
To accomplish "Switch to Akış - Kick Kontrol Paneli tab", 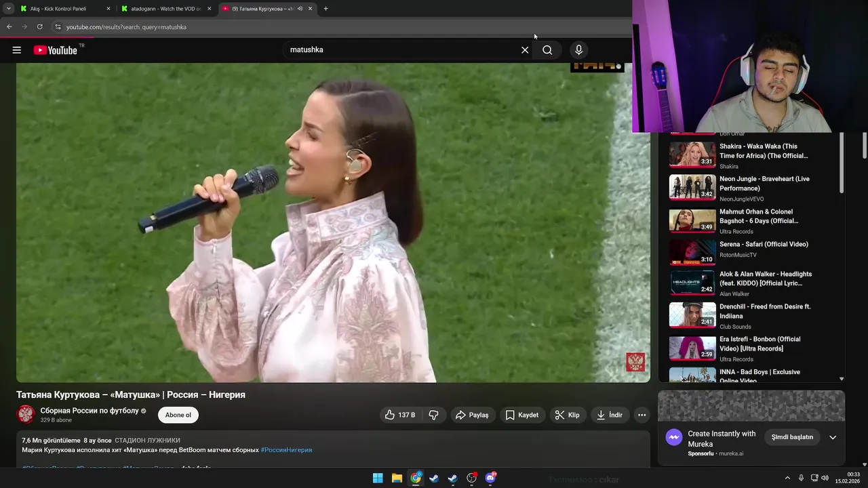I will click(58, 9).
